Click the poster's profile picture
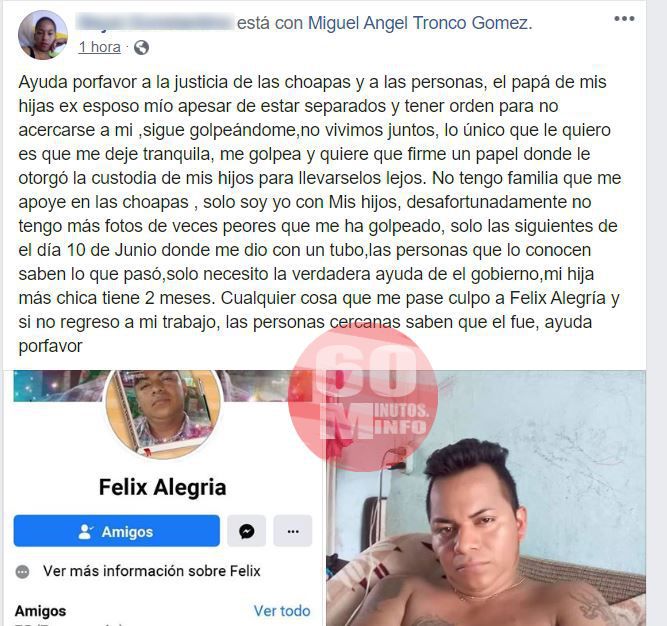Image resolution: width=667 pixels, height=626 pixels. [x=43, y=35]
